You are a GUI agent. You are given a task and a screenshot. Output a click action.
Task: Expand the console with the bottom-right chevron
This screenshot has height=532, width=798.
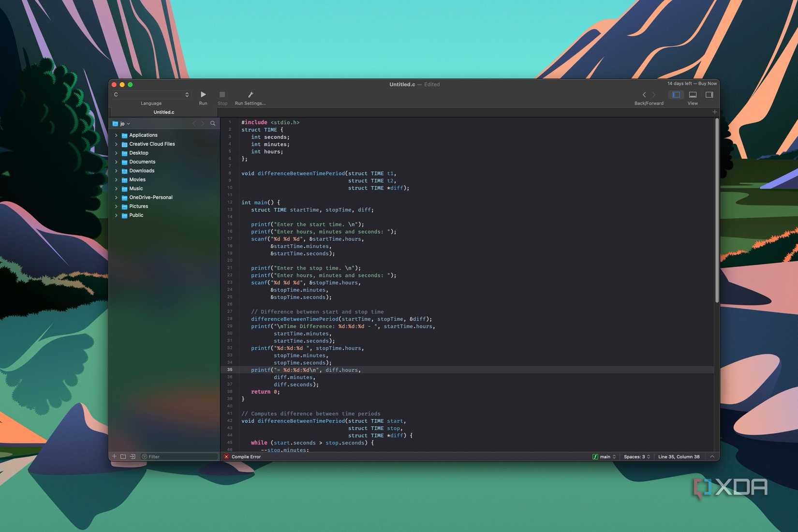[712, 456]
